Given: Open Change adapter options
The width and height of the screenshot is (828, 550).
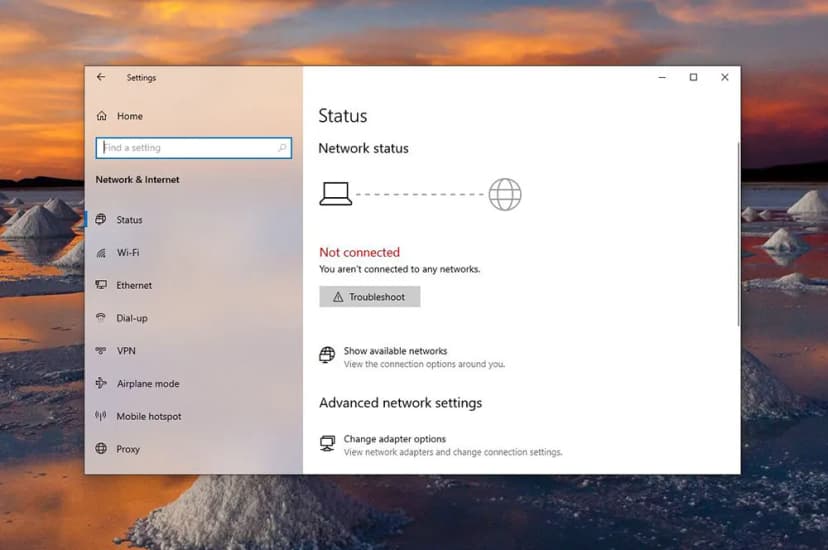Looking at the screenshot, I should click(x=394, y=439).
